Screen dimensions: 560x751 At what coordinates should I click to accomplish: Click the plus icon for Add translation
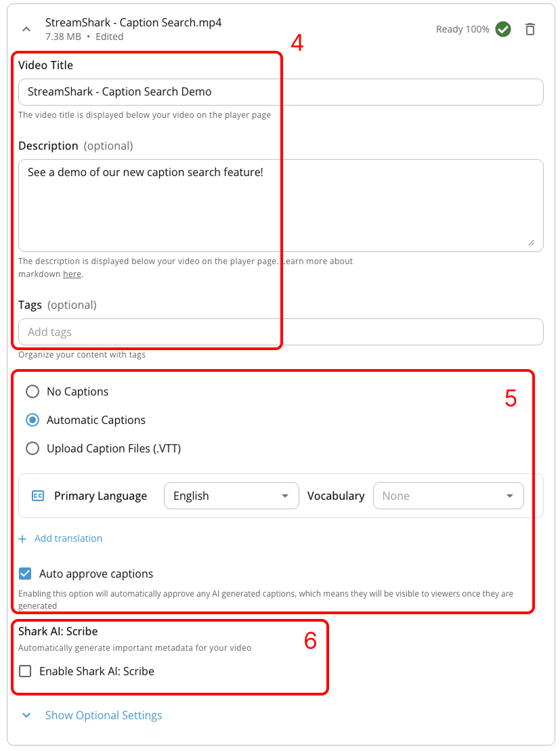[22, 539]
